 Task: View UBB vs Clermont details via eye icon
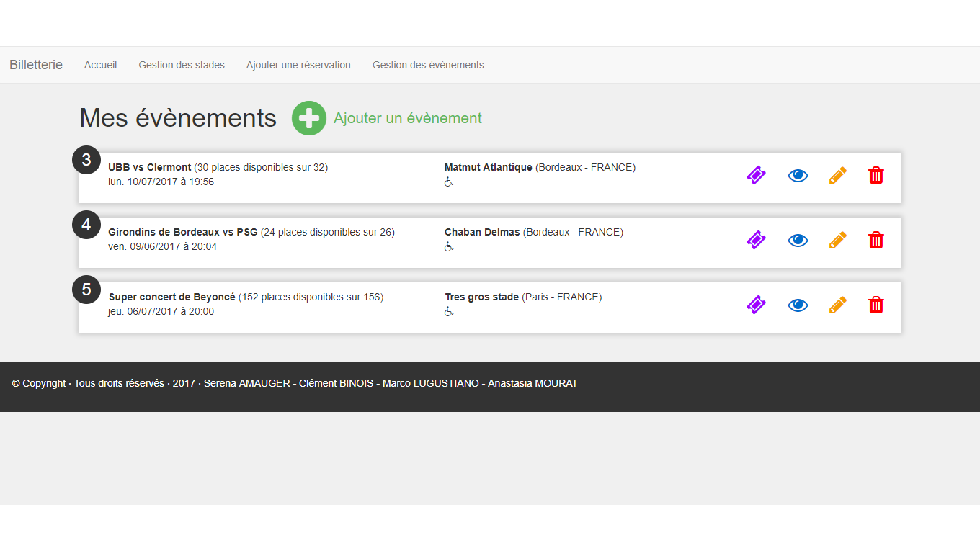click(x=798, y=175)
